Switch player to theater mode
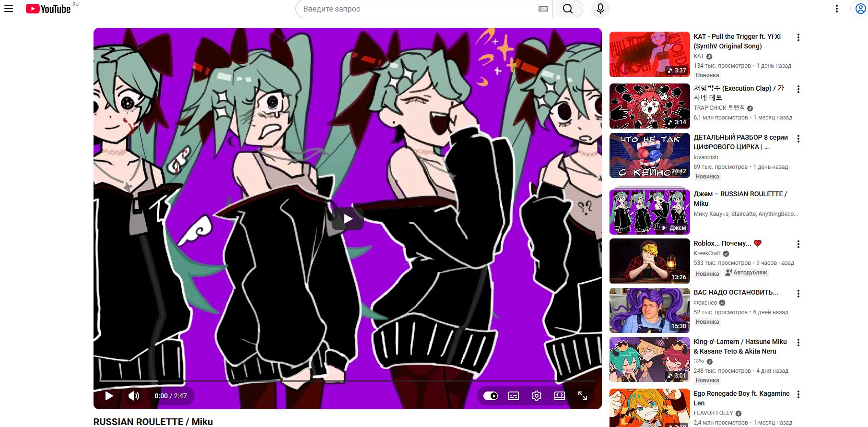Screen dimensions: 868x427 pyautogui.click(x=559, y=396)
